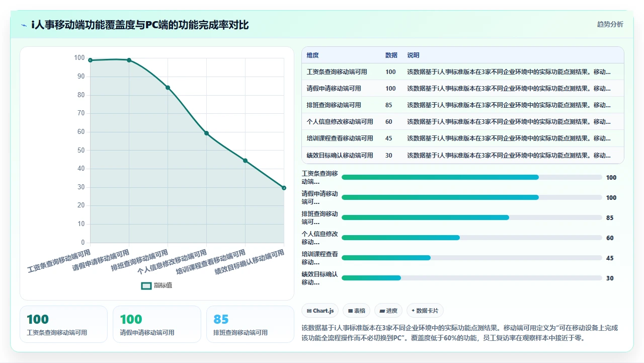The height and width of the screenshot is (363, 644).
Task: Click the chart data point for 请假申请
Action: click(129, 60)
